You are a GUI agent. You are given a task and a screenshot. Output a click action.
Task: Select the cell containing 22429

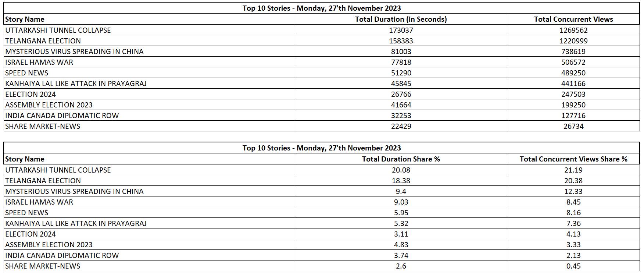coord(401,126)
